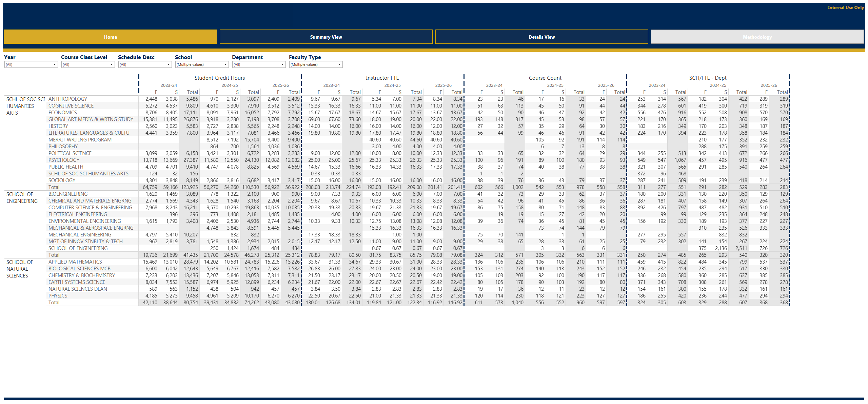Switch to Summary View tab

[x=326, y=37]
